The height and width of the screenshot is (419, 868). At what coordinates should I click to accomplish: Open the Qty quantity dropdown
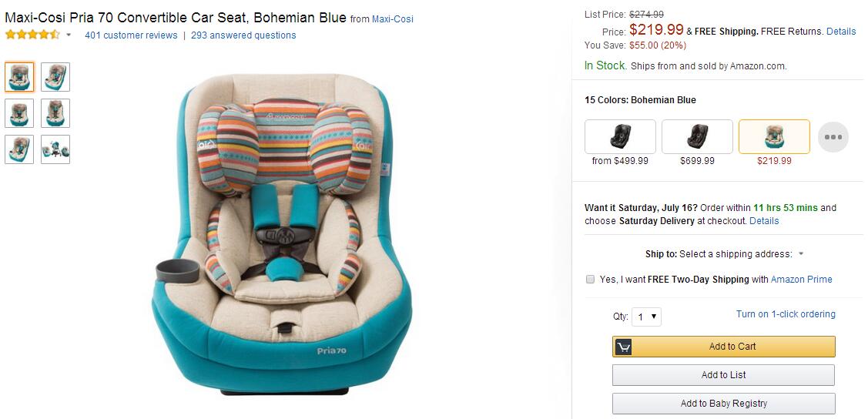pos(646,317)
